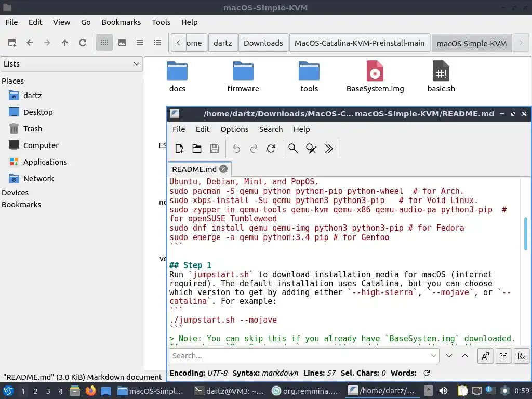Switch to workspace 2 in taskbar
Screen dimensions: 532x399
click(36, 391)
